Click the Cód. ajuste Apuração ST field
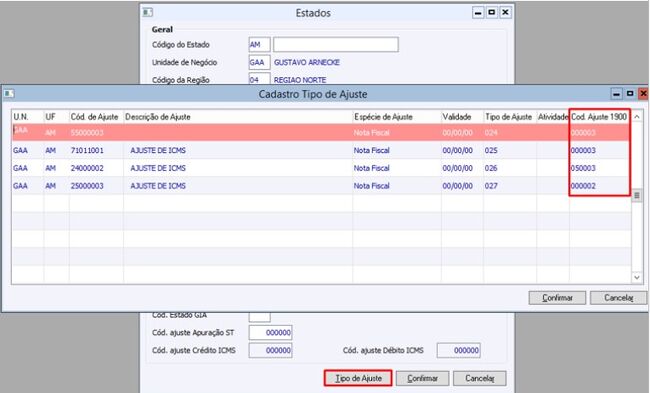Viewport: 650px width, 393px height. coord(270,332)
